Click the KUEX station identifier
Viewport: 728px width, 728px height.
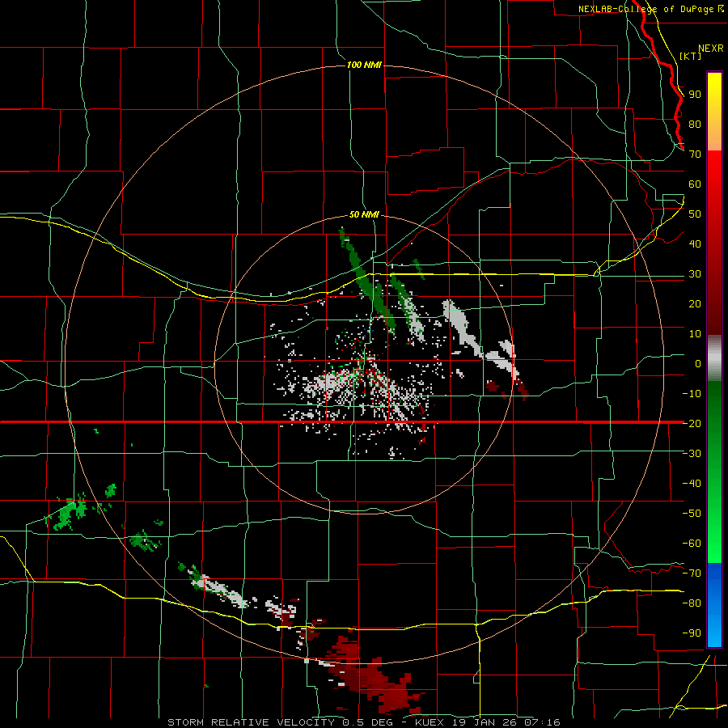(431, 722)
